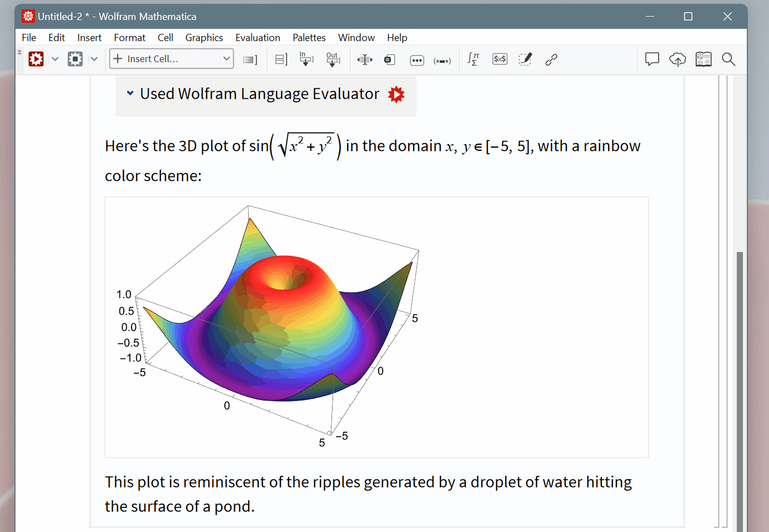Image resolution: width=769 pixels, height=532 pixels.
Task: Open the Graphics menu
Action: click(x=204, y=37)
